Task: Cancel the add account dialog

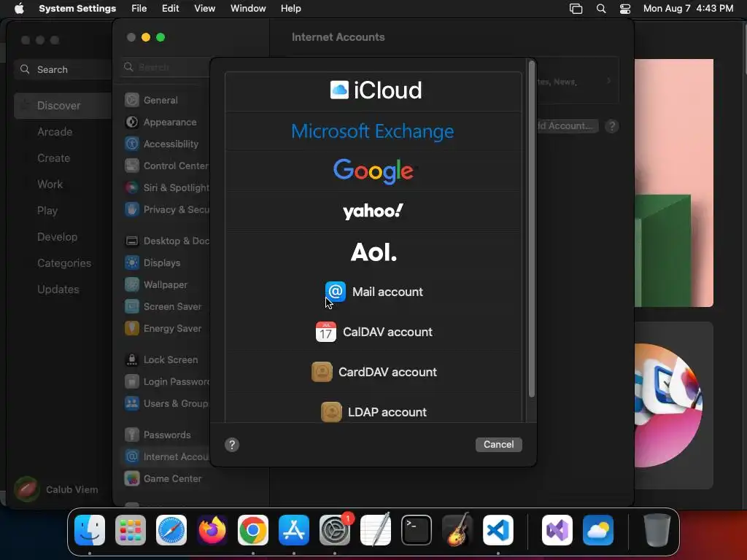Action: (498, 444)
